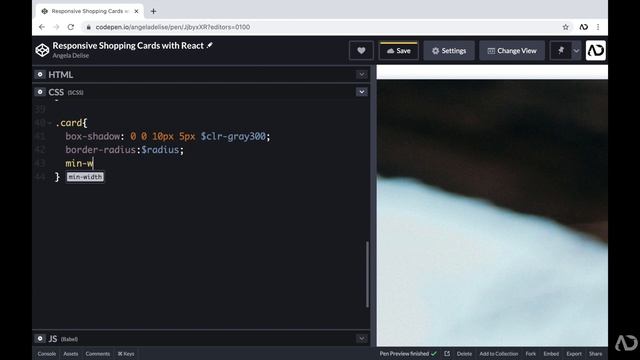Edit pen title with pencil icon

[210, 45]
